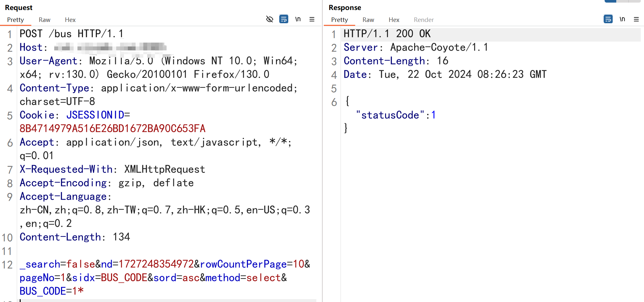Click the 'Response' panel title
This screenshot has width=644, height=302.
(x=345, y=7)
